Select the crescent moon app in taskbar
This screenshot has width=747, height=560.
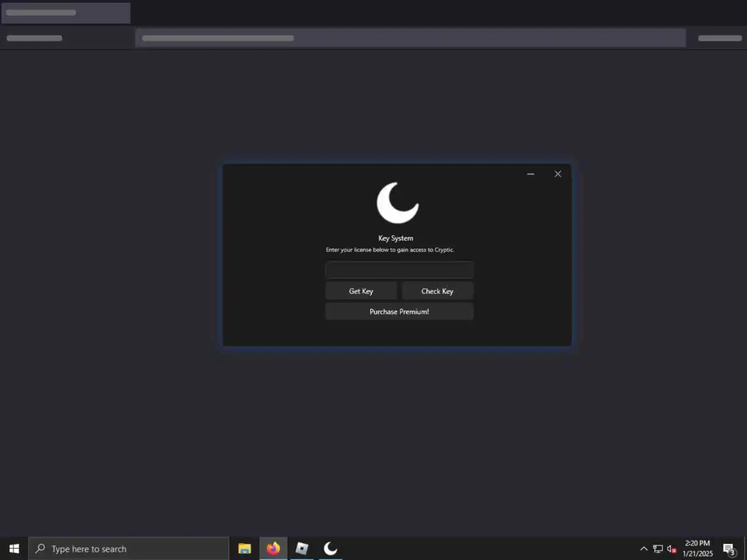pos(330,548)
